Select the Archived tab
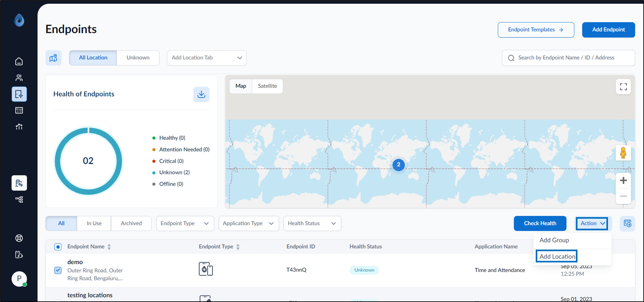 pos(131,224)
